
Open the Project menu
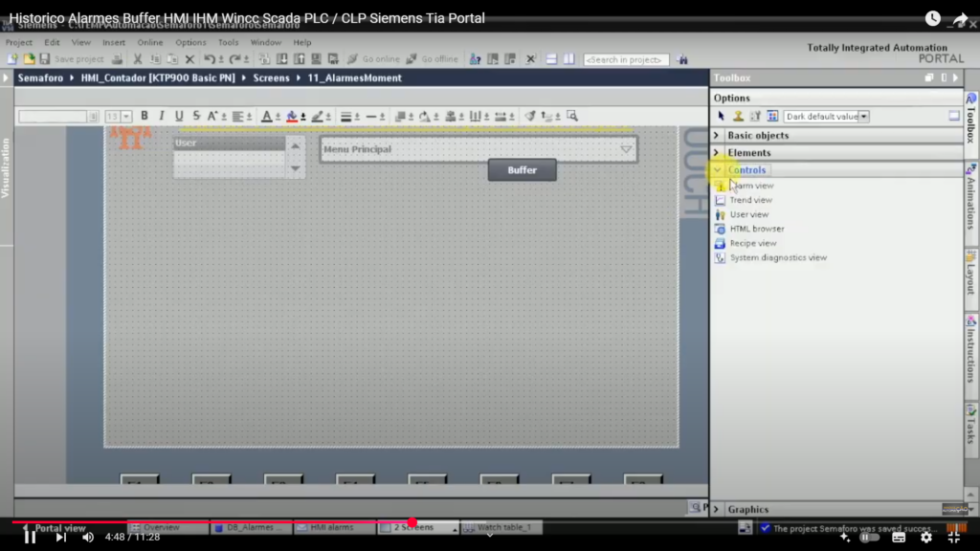pyautogui.click(x=19, y=42)
